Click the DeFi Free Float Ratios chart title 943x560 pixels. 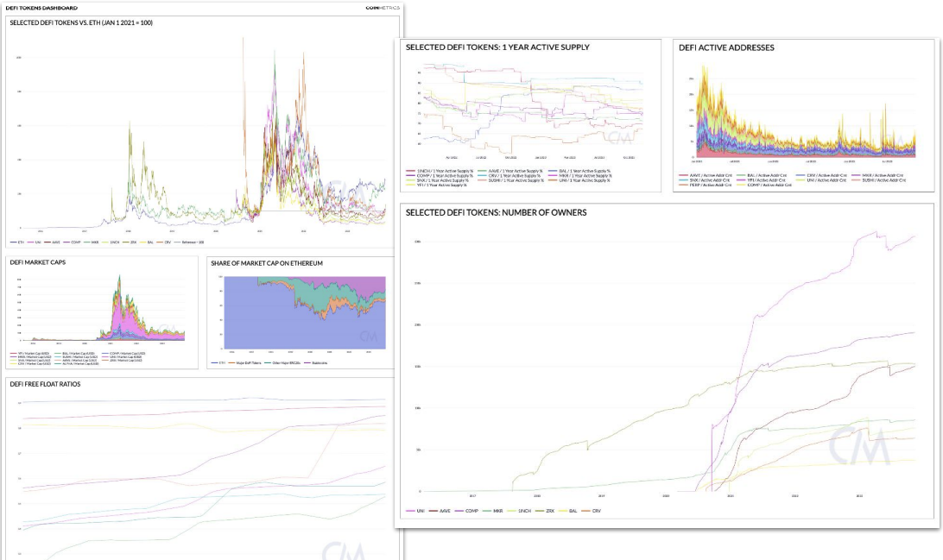(x=45, y=384)
